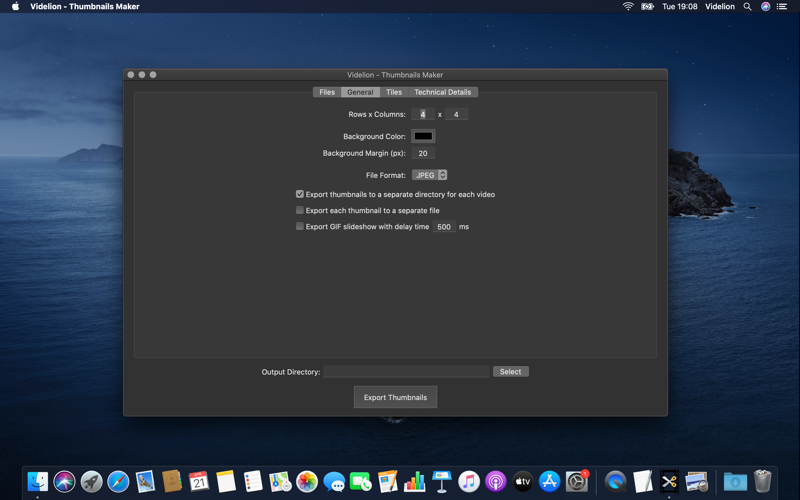The width and height of the screenshot is (800, 500).
Task: Close the Thumbnails Maker window
Action: (131, 74)
